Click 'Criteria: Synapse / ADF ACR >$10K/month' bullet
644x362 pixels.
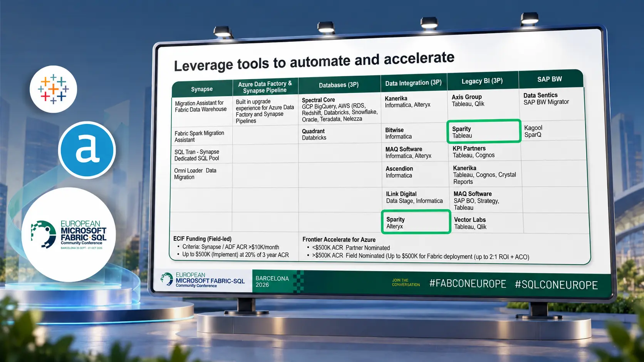click(x=230, y=247)
